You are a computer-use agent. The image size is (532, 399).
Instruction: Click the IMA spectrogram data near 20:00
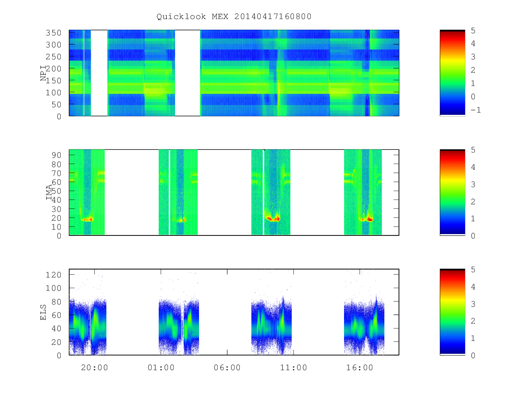point(87,192)
